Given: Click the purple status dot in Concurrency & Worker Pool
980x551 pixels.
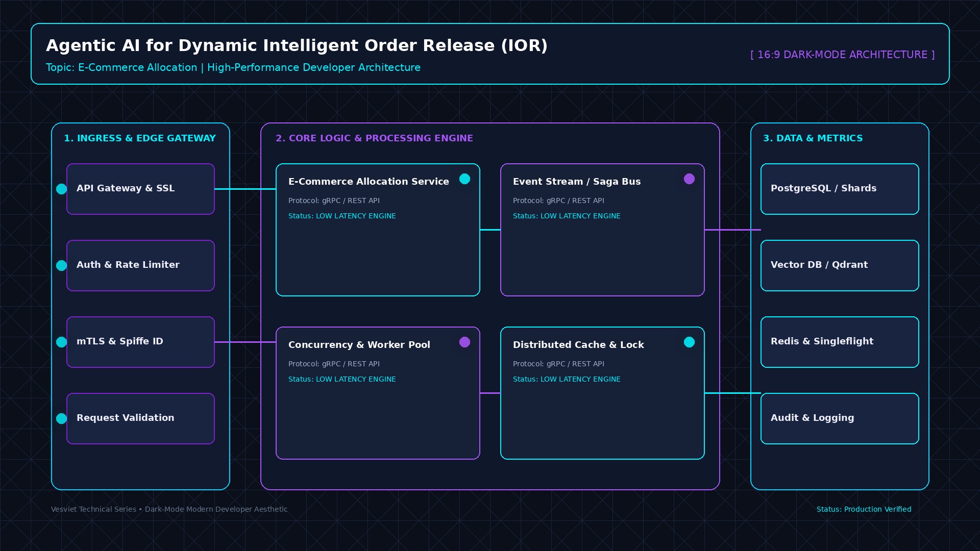Looking at the screenshot, I should click(x=464, y=342).
